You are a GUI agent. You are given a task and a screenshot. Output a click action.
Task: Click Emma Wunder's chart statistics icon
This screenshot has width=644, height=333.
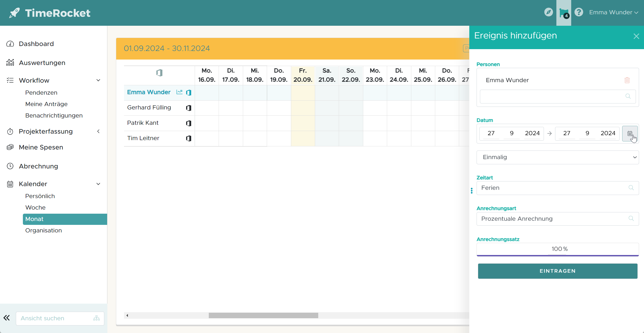click(x=179, y=92)
